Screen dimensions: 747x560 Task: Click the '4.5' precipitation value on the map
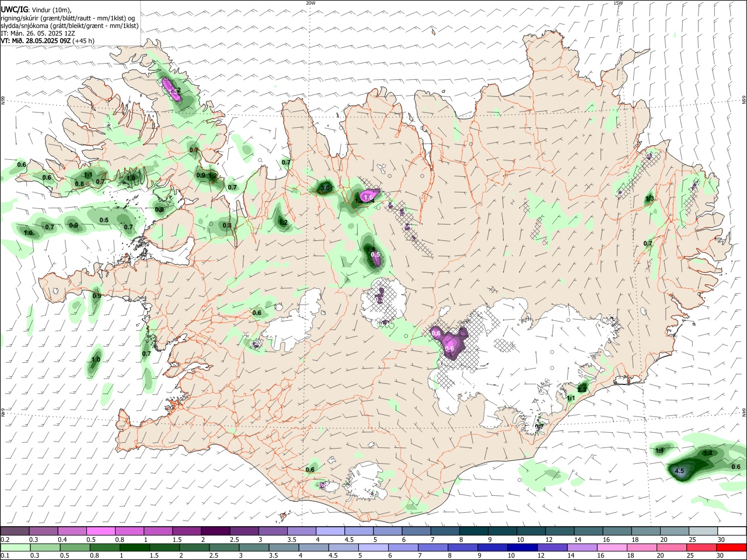click(679, 471)
